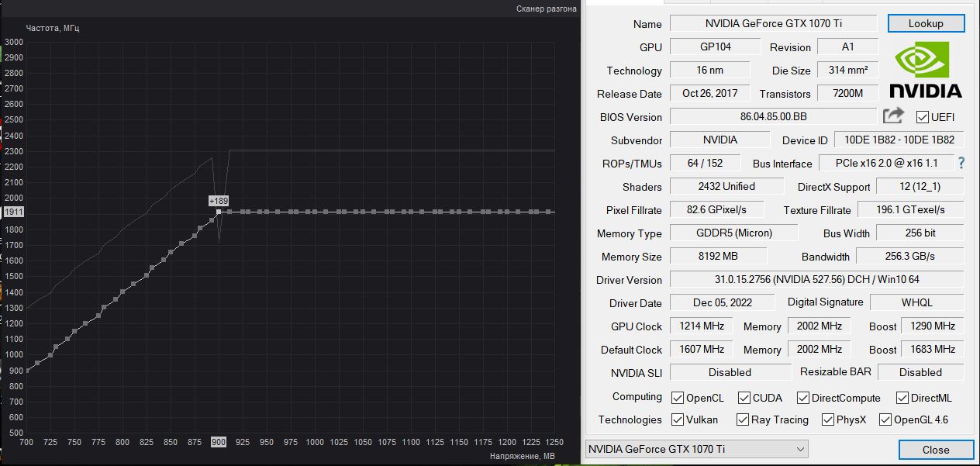Select the curve point at 700 mV
Image resolution: width=980 pixels, height=466 pixels.
27,371
